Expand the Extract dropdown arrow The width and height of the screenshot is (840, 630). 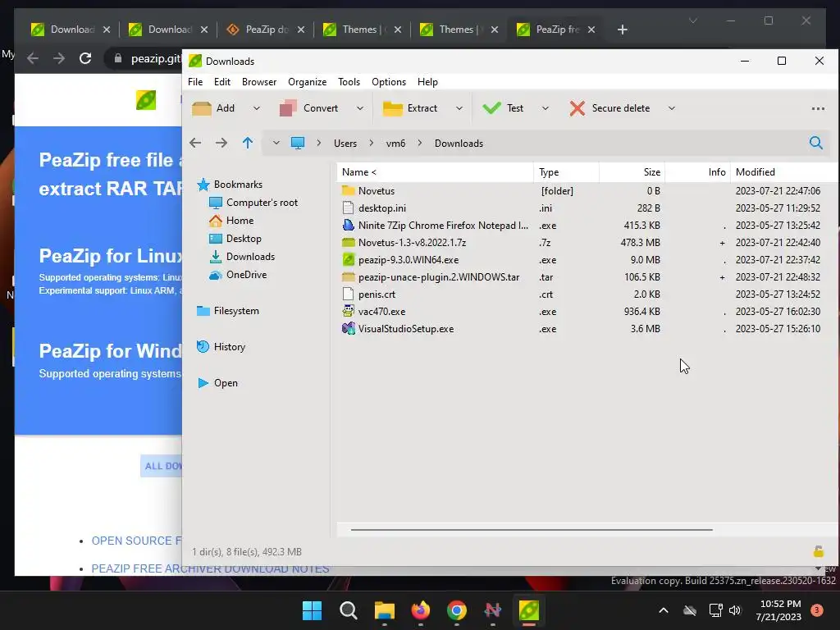click(459, 108)
